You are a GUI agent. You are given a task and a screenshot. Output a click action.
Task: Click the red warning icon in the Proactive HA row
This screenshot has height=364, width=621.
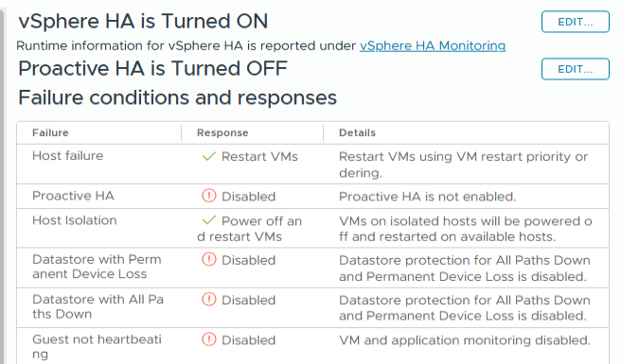tap(209, 196)
